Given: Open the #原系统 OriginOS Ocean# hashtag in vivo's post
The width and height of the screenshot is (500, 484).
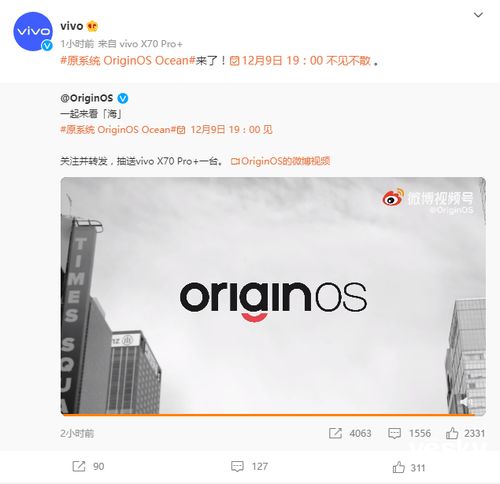Looking at the screenshot, I should [128, 61].
